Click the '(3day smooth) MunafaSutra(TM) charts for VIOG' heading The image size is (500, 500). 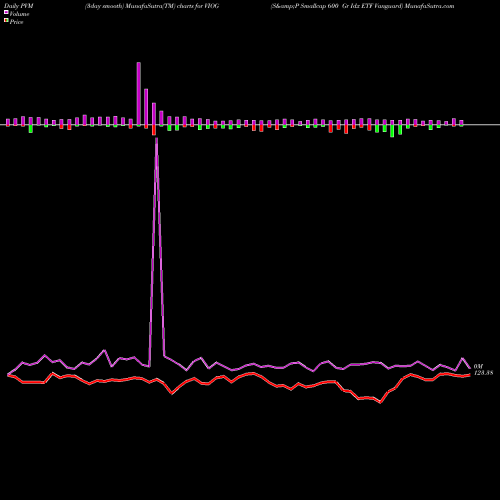tap(152, 6)
